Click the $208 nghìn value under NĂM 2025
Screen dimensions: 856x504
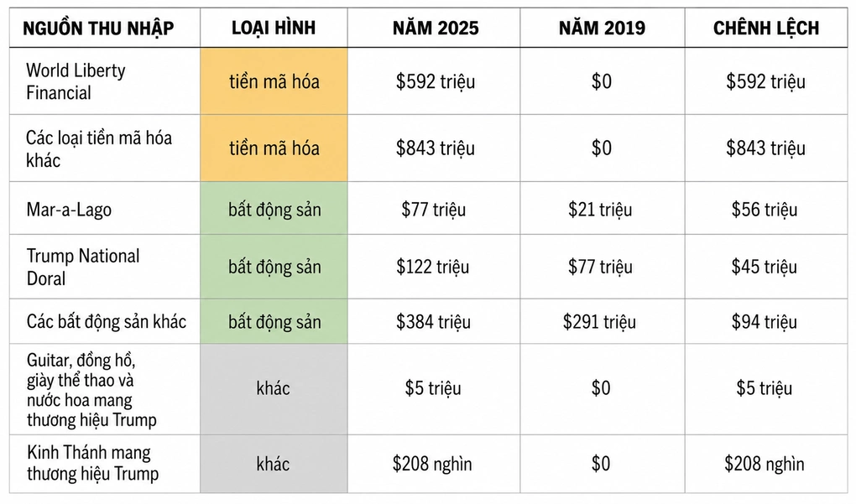point(432,464)
